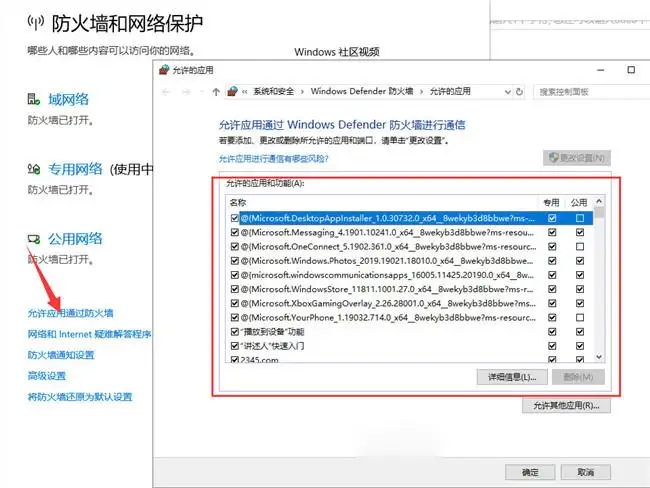
Task: Click the public network icon
Action: pos(34,239)
